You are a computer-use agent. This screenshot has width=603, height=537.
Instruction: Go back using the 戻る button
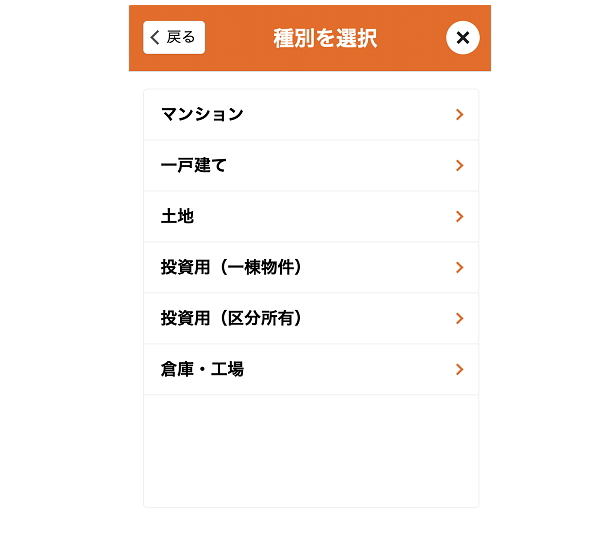pos(174,37)
